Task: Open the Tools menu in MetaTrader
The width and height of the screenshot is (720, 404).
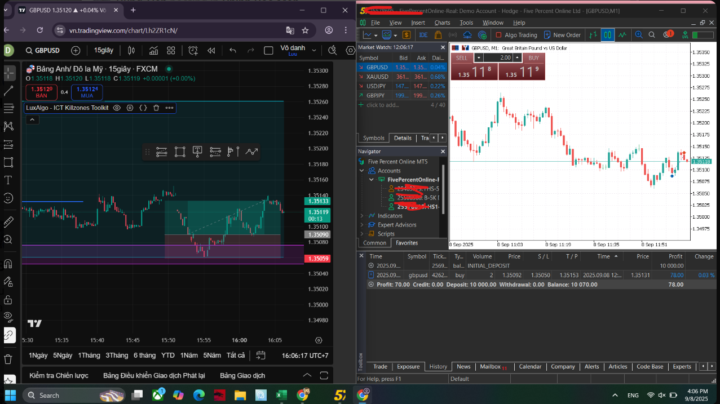Action: click(x=466, y=22)
